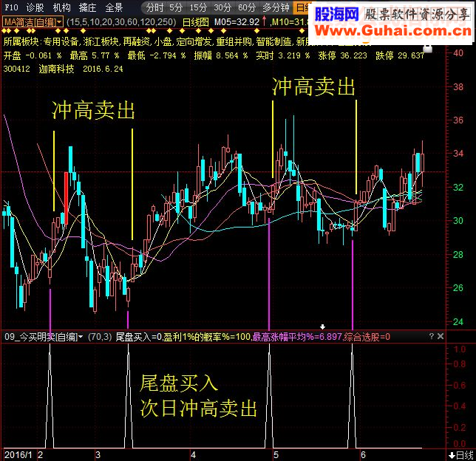
Task: Click the 0.6 indicator axis label
Action: coord(459,386)
